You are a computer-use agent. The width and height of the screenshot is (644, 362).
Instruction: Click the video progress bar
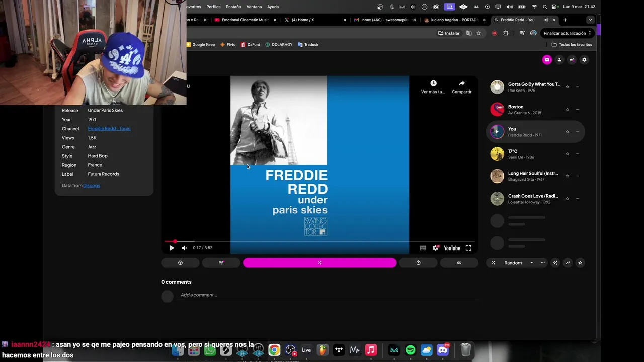tap(319, 241)
